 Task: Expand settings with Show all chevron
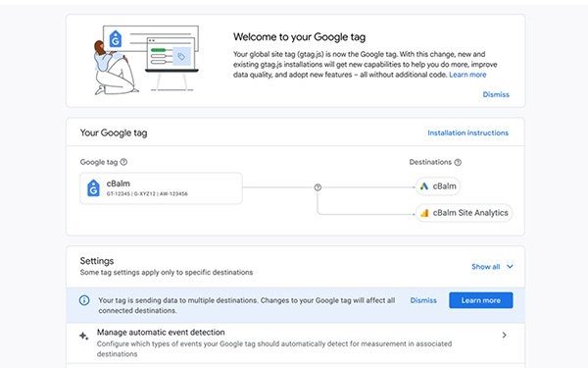point(510,266)
